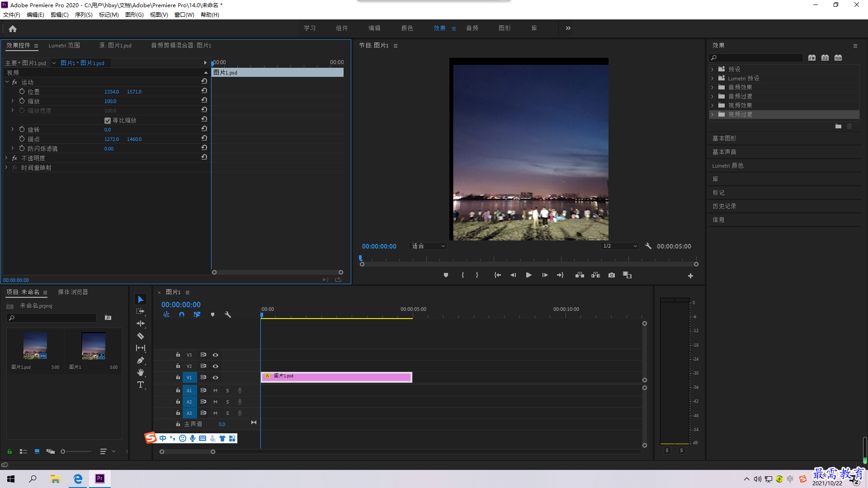This screenshot has height=488, width=868.
Task: Switch to Lumetri Scopes tab
Action: 64,45
